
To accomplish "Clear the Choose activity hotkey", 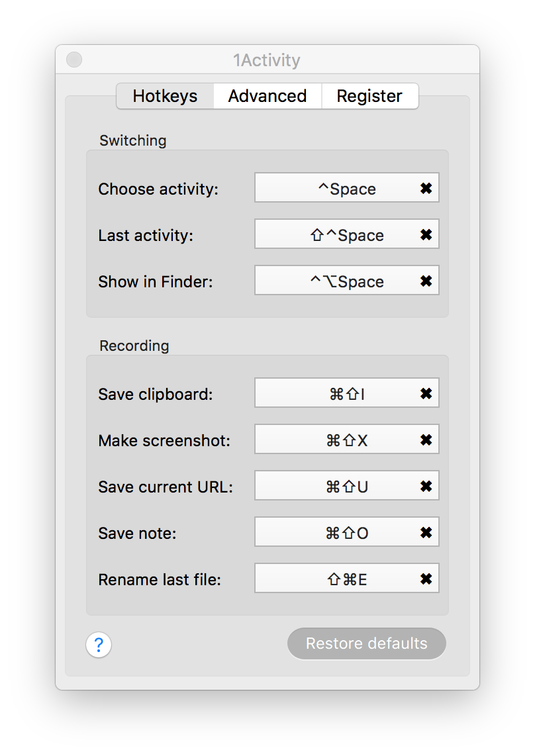I will 426,189.
